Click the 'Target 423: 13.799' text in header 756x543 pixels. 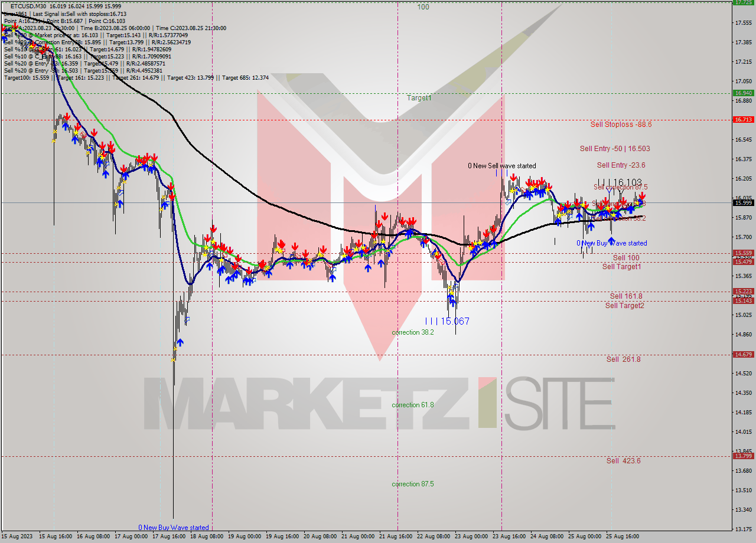(x=191, y=77)
